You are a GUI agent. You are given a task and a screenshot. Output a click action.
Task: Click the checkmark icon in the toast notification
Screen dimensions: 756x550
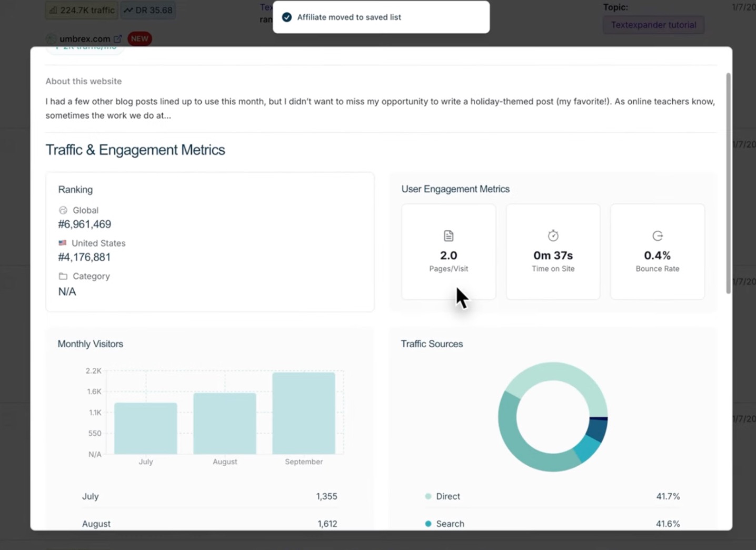click(x=287, y=17)
